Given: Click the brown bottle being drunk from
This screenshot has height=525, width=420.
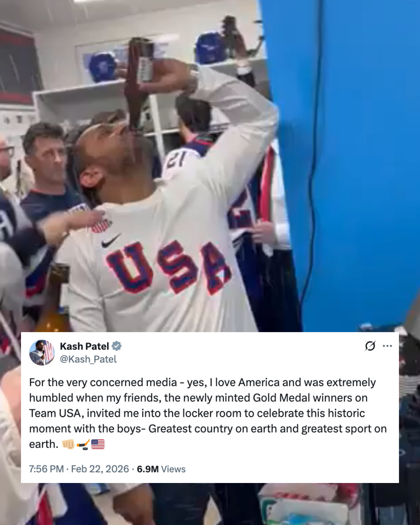Looking at the screenshot, I should [x=138, y=82].
